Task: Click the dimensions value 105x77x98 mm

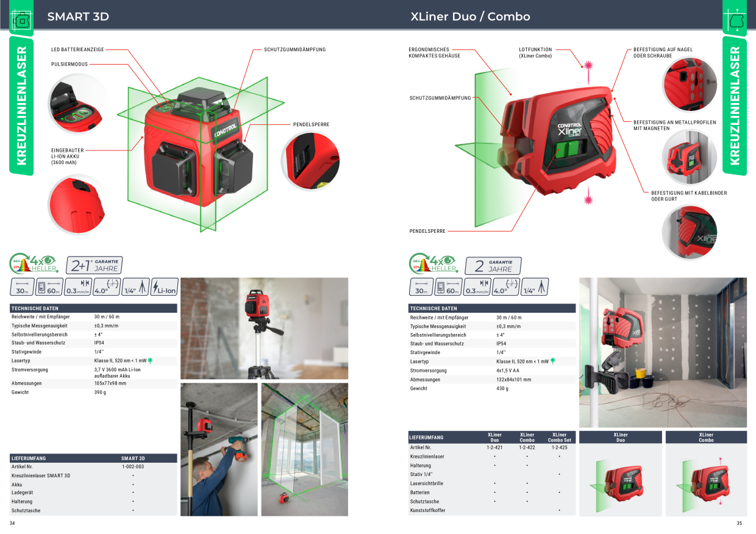Action: (110, 383)
